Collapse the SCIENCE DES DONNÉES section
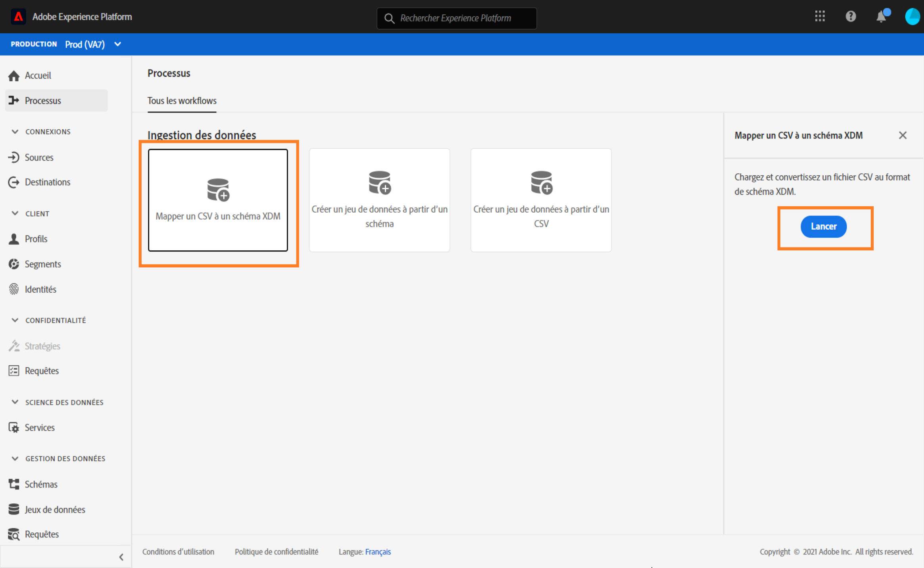Screen dimensions: 924x568 click(x=15, y=402)
